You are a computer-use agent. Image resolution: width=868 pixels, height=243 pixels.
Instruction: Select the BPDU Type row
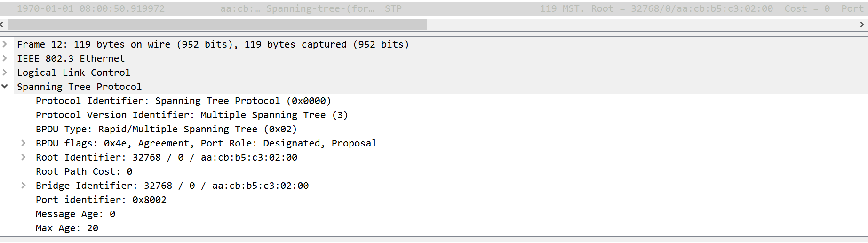click(166, 129)
